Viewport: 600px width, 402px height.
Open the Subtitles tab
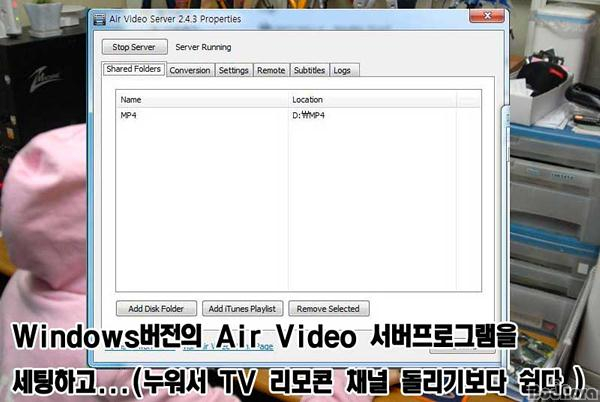(309, 71)
